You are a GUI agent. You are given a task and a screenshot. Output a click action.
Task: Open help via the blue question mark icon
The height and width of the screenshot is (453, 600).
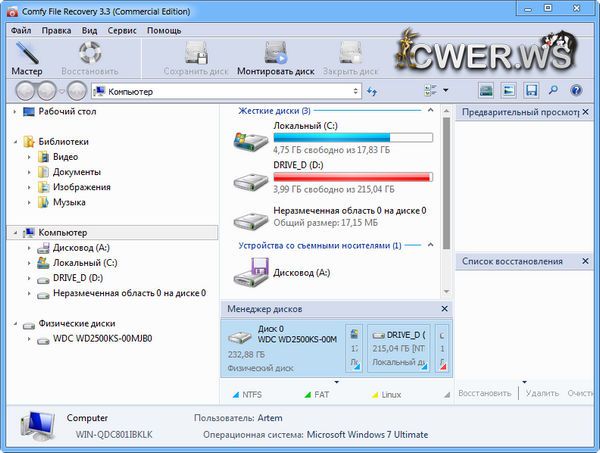(x=576, y=91)
